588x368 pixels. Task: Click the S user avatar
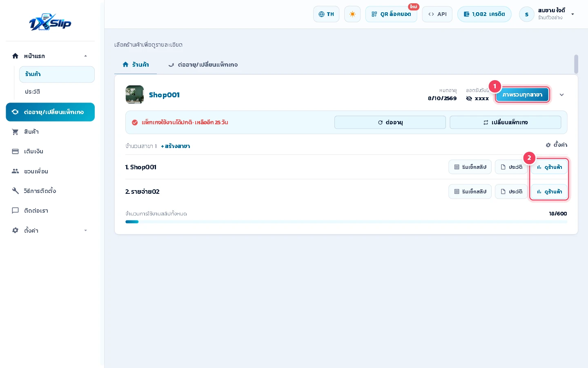pos(527,14)
